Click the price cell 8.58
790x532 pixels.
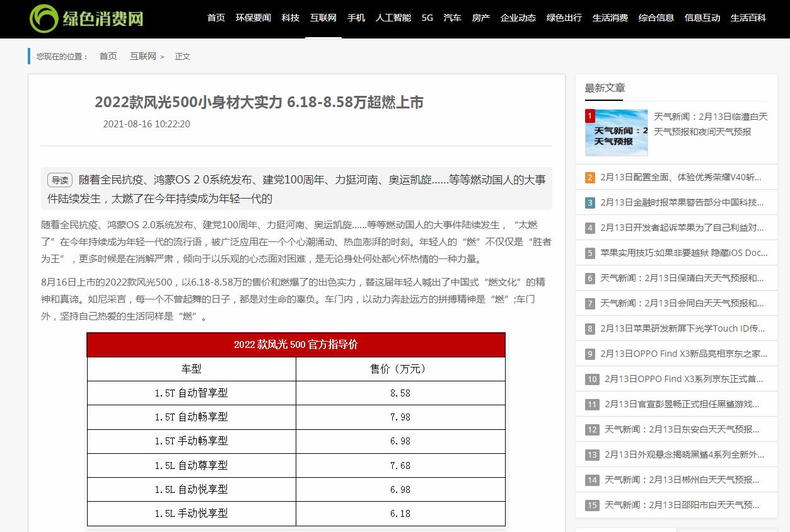400,393
